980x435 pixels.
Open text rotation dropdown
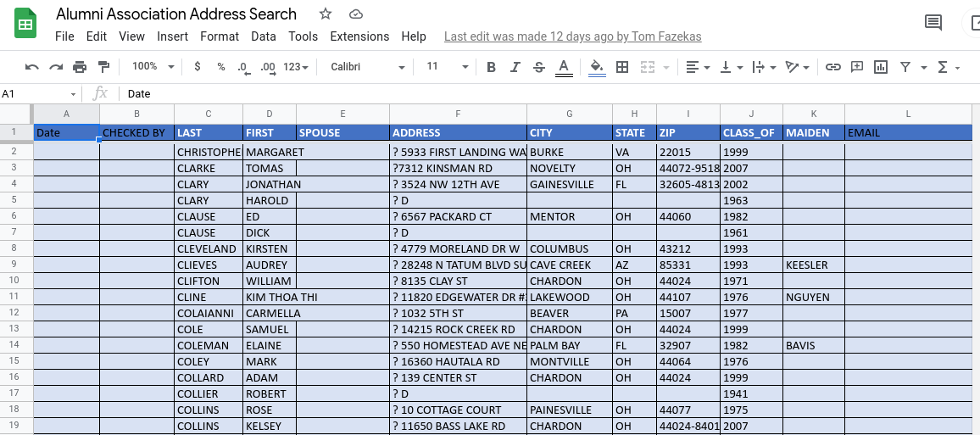(797, 67)
